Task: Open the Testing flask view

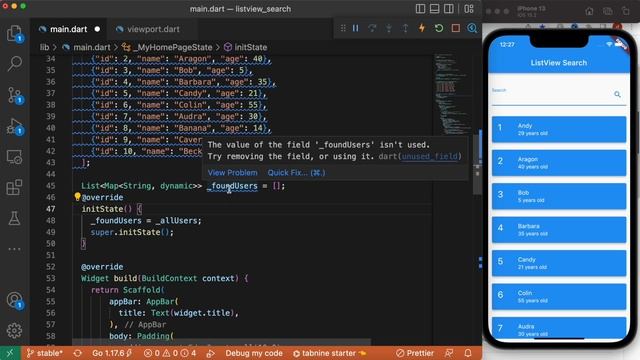Action: [x=14, y=218]
